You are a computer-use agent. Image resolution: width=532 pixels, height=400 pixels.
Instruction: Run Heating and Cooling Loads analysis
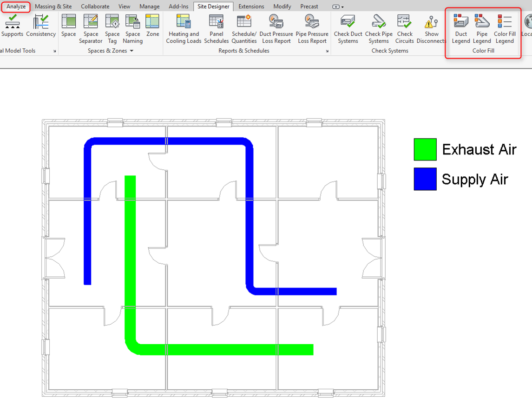pos(183,28)
